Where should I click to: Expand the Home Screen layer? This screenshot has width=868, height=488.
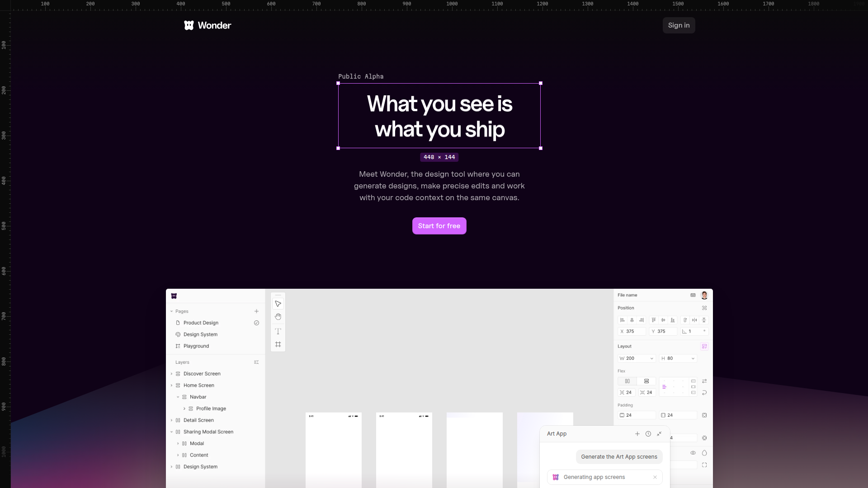coord(172,385)
